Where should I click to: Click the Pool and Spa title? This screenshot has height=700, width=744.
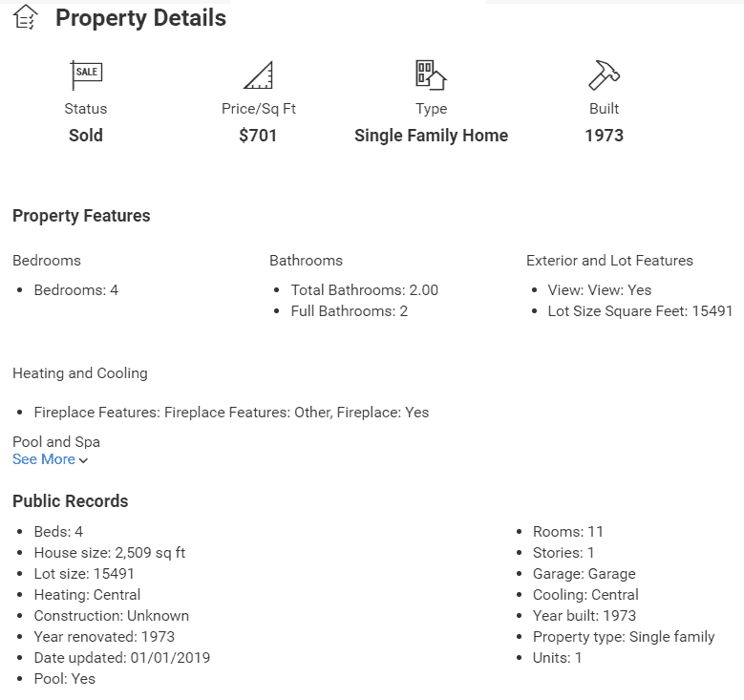pos(56,442)
